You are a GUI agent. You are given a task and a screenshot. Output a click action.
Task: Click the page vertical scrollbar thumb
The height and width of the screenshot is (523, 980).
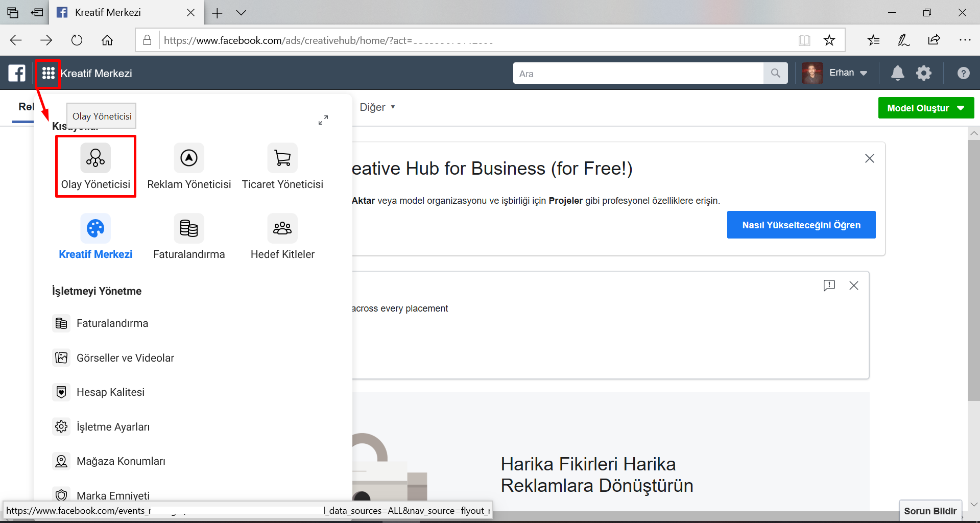(973, 271)
